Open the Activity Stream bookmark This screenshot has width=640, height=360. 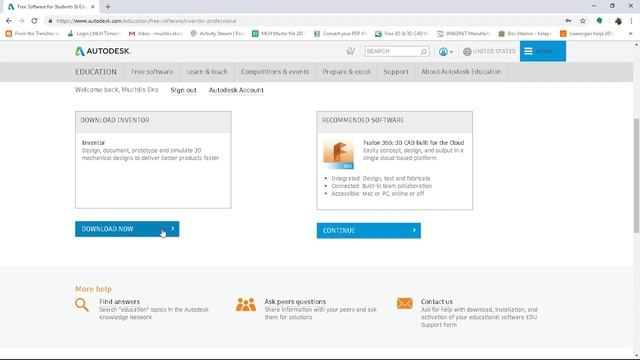click(x=217, y=33)
